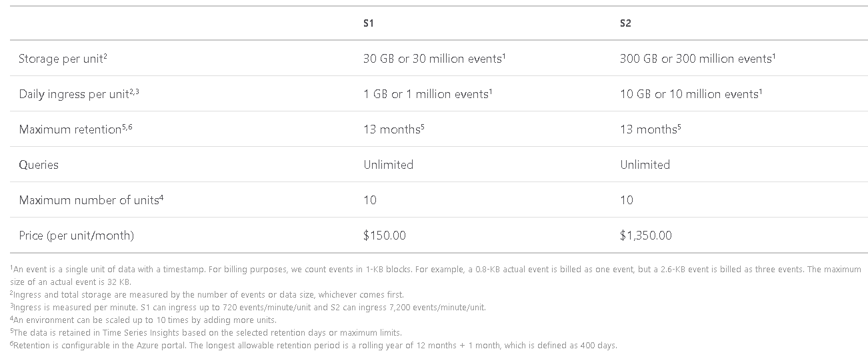Click the S1 column header

(x=369, y=23)
